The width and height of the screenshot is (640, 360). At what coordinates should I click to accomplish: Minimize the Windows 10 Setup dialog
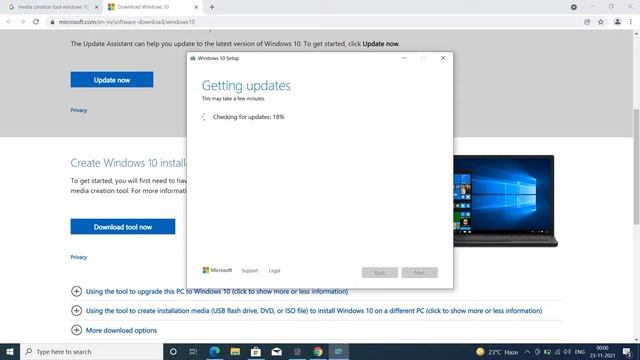(404, 58)
